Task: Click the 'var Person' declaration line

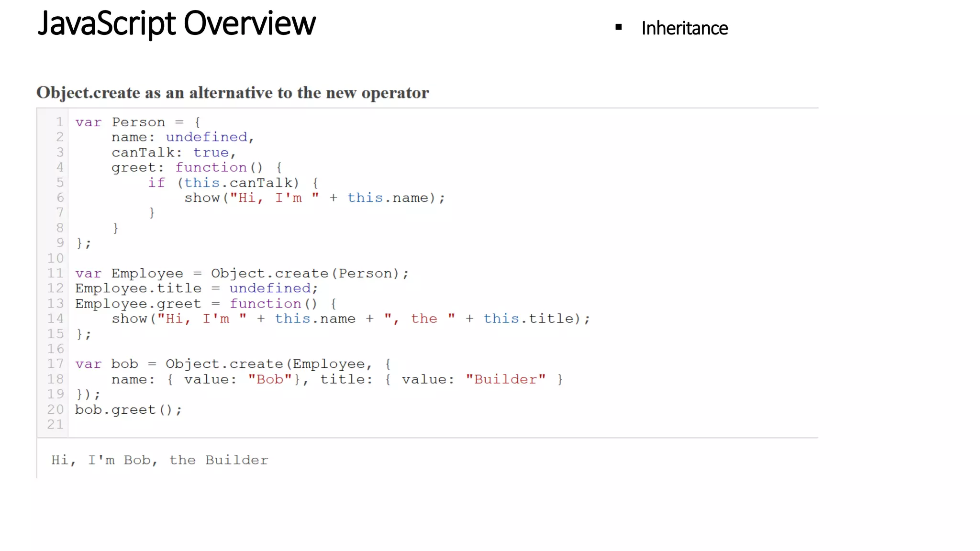Action: click(x=138, y=122)
